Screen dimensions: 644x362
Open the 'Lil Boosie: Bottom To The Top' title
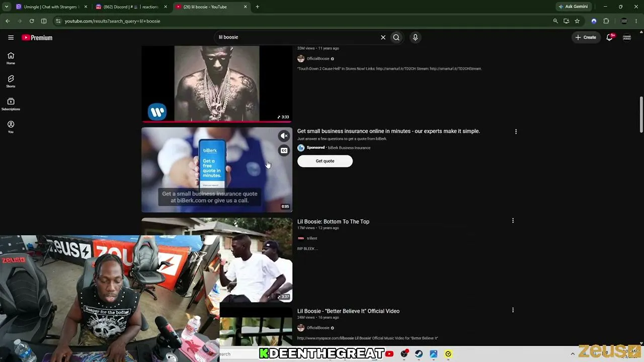click(x=333, y=222)
